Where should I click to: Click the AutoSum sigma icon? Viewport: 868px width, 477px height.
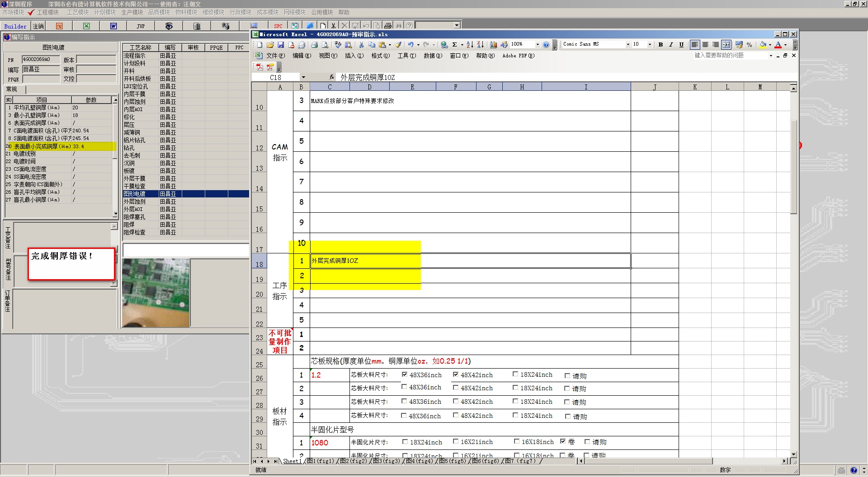click(x=454, y=45)
